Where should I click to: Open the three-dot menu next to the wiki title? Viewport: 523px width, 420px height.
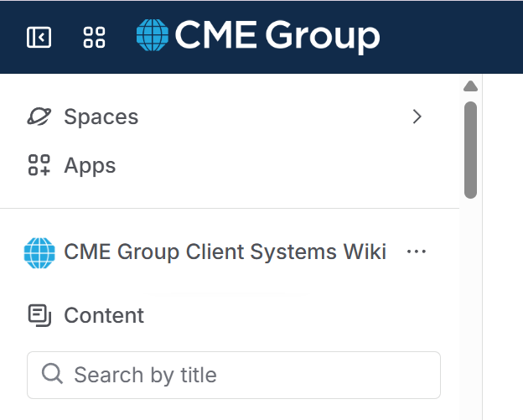417,251
